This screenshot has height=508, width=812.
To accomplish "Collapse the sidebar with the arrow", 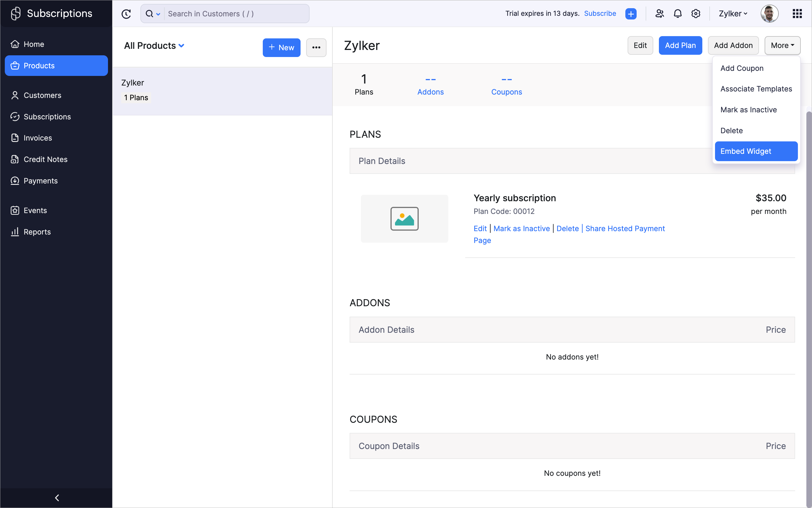I will click(x=57, y=498).
